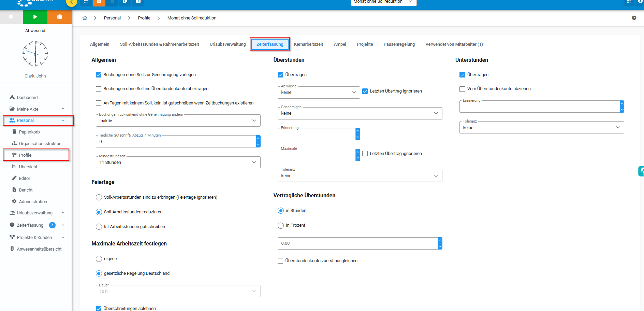This screenshot has height=311, width=644.
Task: Click the orange briefcase icon
Action: click(60, 17)
